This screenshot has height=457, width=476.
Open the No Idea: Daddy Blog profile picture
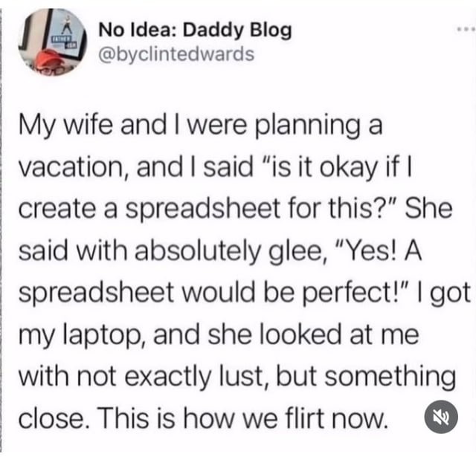(x=53, y=42)
